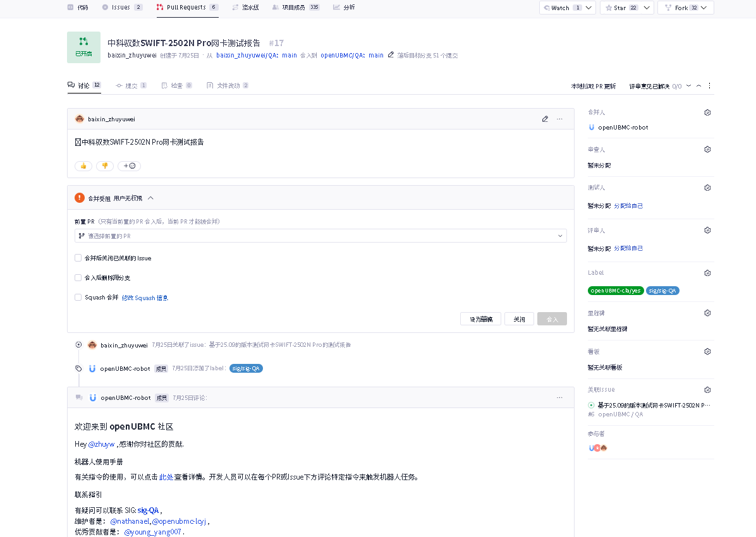This screenshot has width=756, height=537.
Task: Open the 流水线 pipeline tab
Action: (x=245, y=7)
